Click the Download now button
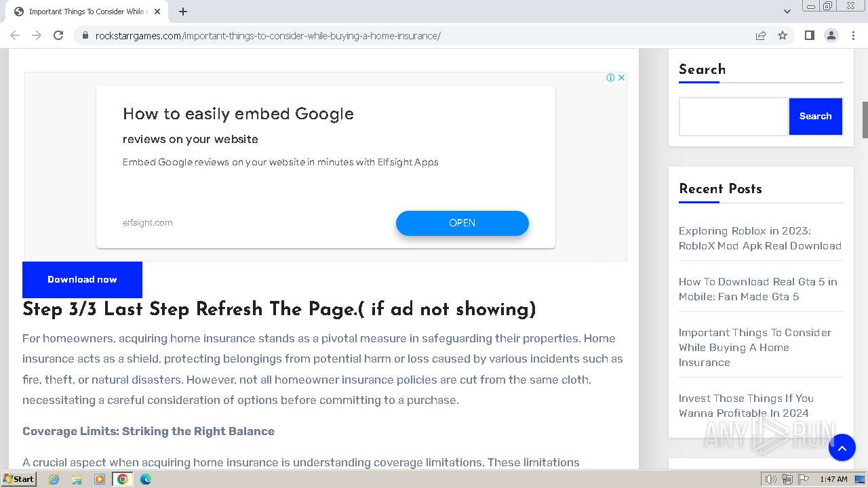The width and height of the screenshot is (868, 488). click(82, 279)
